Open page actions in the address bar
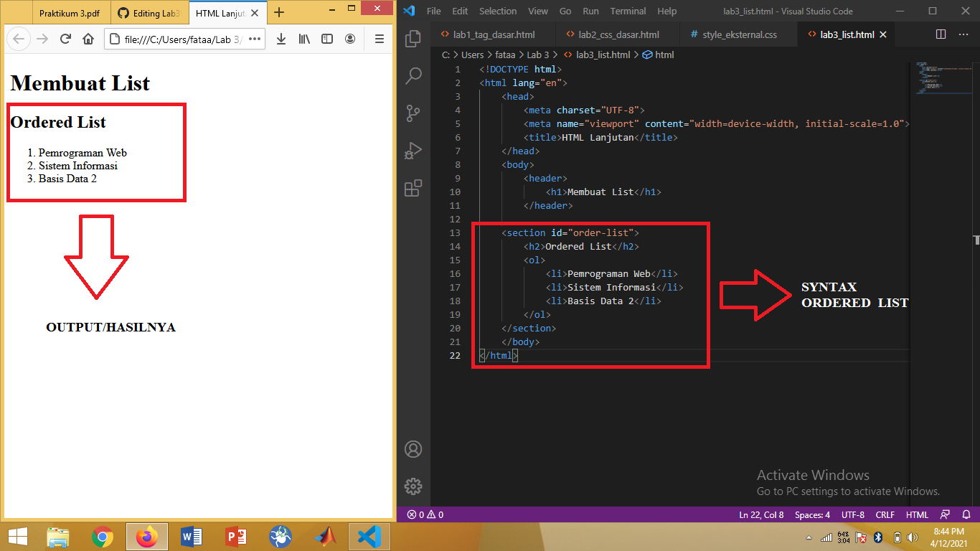 [255, 39]
